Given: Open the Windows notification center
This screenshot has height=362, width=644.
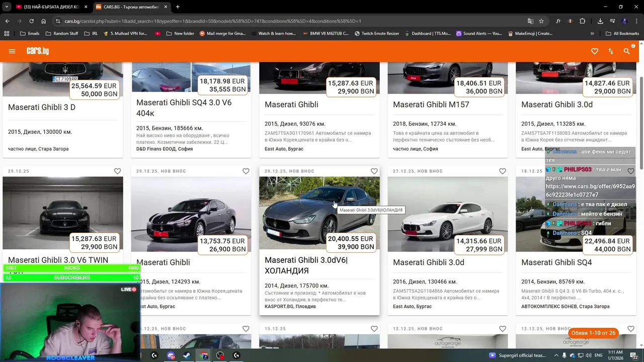Looking at the screenshot, I should [x=634, y=355].
